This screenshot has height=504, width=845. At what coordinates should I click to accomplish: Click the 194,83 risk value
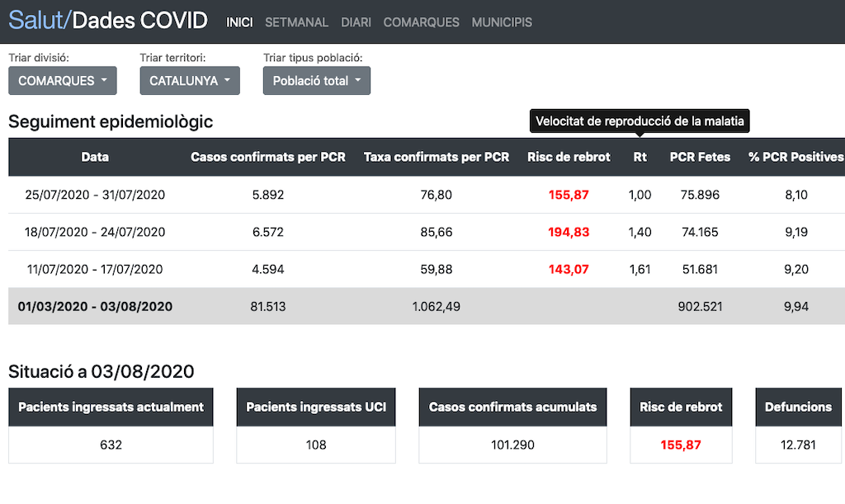pos(569,232)
